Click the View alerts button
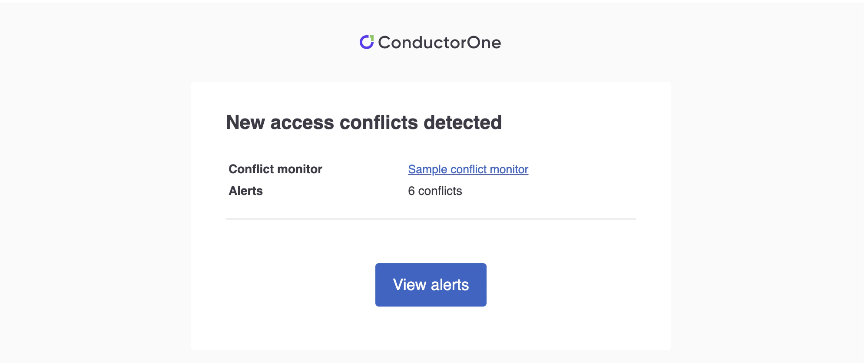Screen dimensions: 868x363 coord(431,284)
